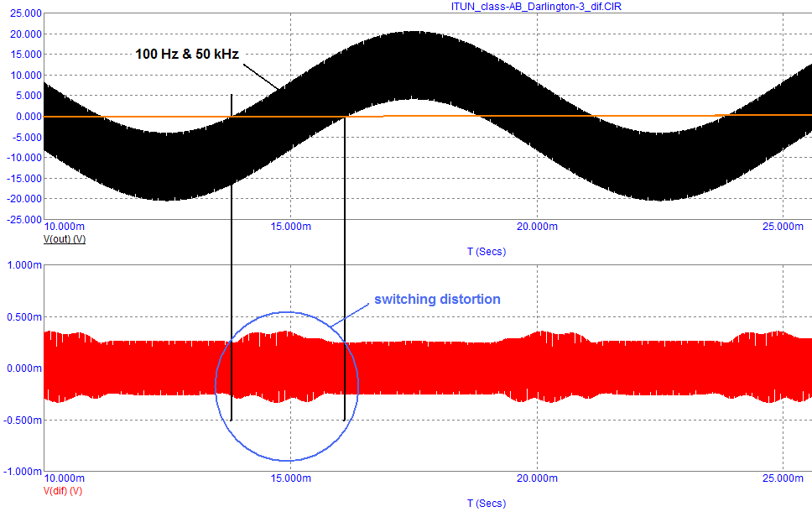The height and width of the screenshot is (512, 812).
Task: Click the 10.000m time tick on the upper plot
Action: coord(65,227)
